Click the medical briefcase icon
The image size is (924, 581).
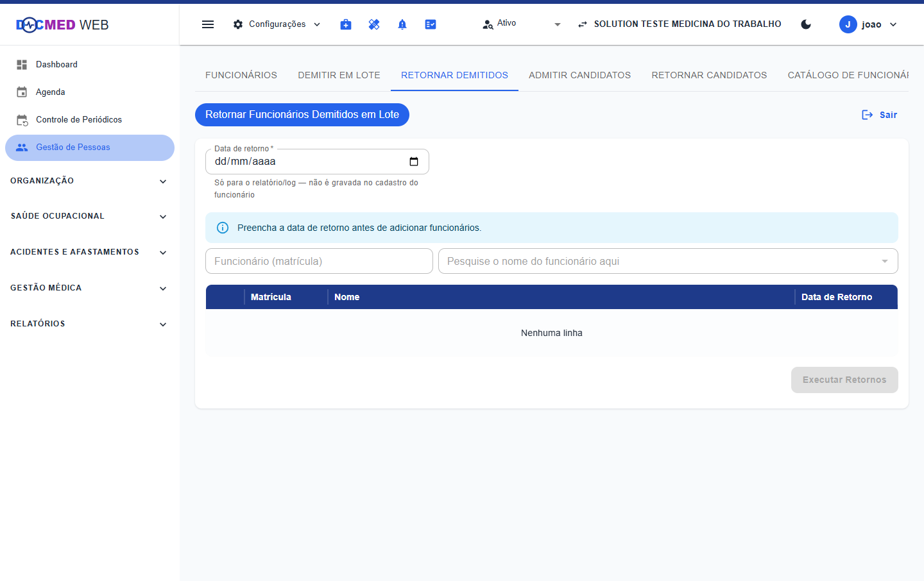click(346, 24)
